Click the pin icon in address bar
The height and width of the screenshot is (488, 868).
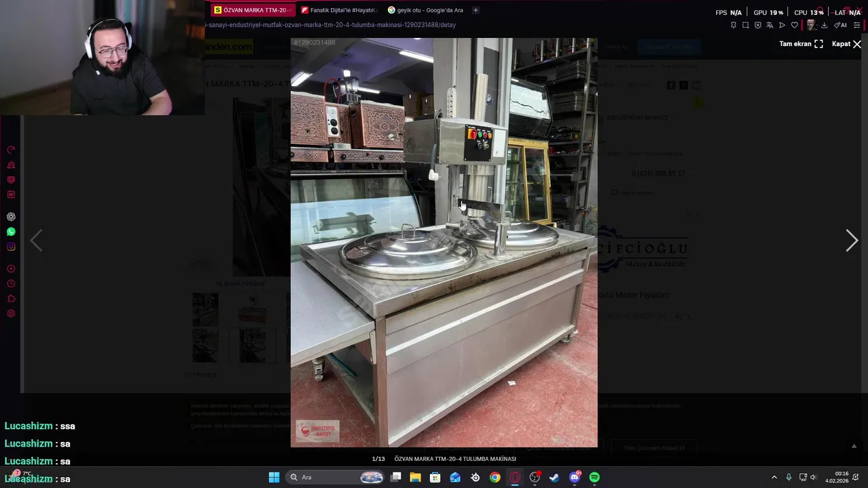pos(733,25)
